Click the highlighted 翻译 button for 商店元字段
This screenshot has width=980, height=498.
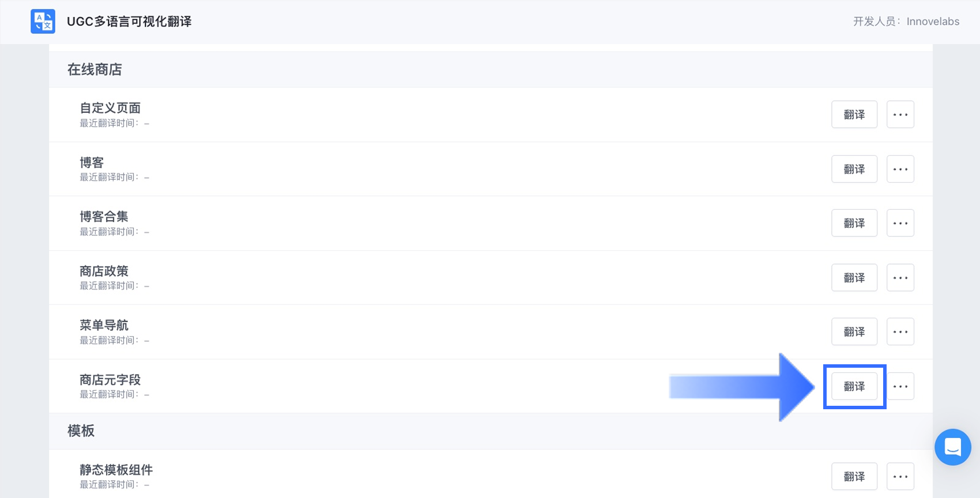tap(854, 386)
